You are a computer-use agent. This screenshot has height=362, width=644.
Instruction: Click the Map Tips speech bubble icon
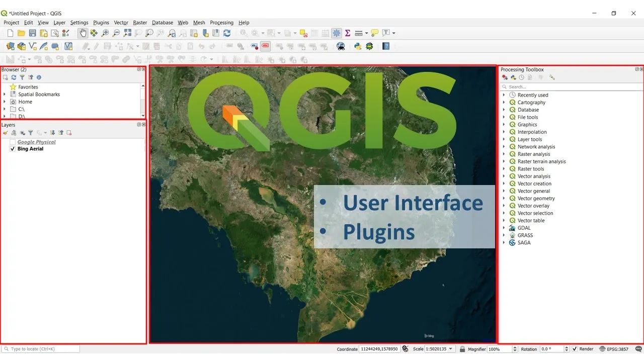(x=375, y=33)
